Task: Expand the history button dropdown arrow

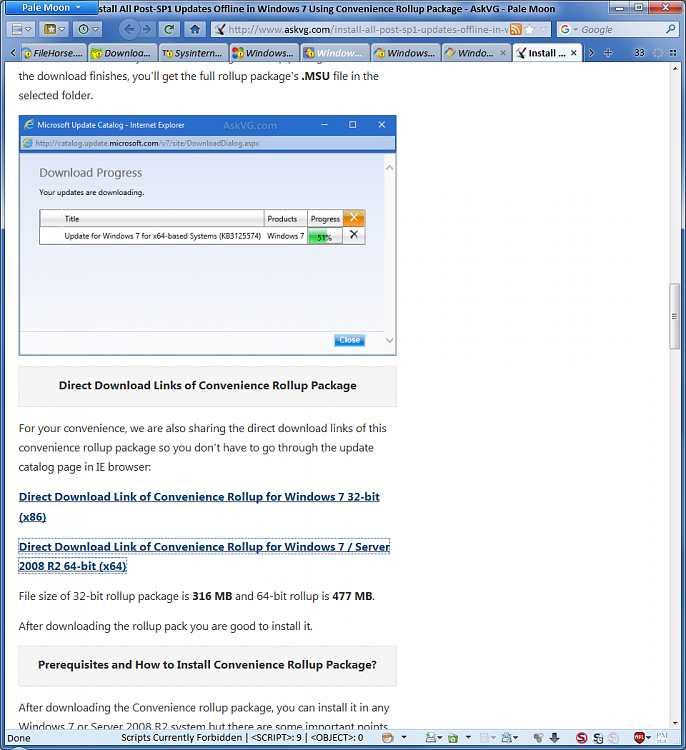Action: point(95,30)
